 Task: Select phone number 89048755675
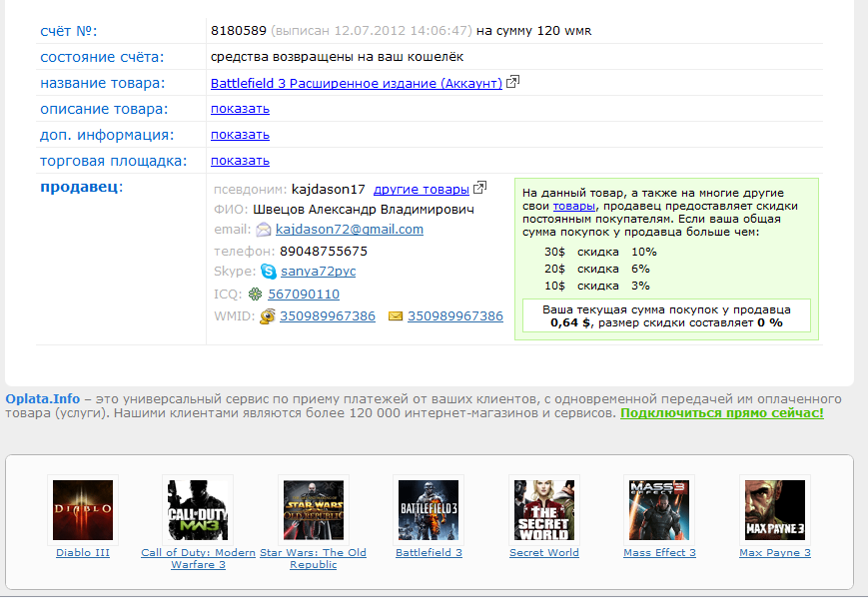pos(324,252)
